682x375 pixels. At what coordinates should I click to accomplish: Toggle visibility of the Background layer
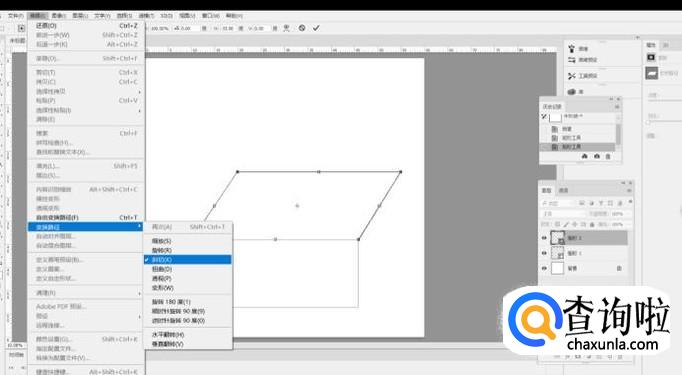(x=544, y=268)
